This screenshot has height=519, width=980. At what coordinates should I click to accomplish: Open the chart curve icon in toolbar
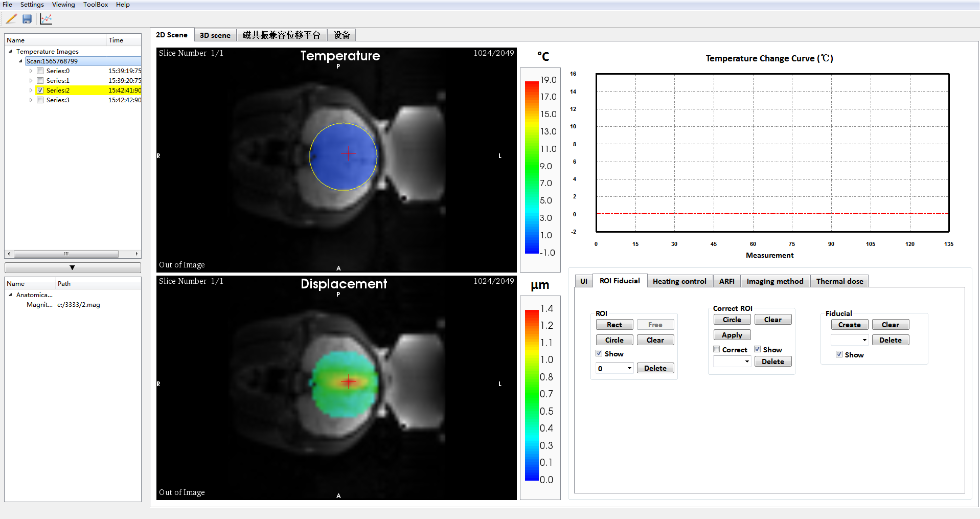pyautogui.click(x=46, y=19)
